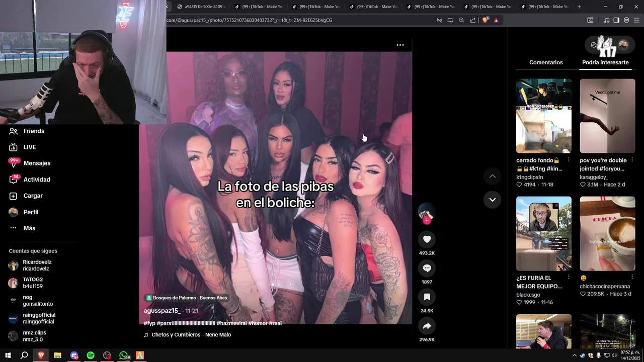Select Podría interesarte tab
The height and width of the screenshot is (362, 644).
click(x=605, y=62)
